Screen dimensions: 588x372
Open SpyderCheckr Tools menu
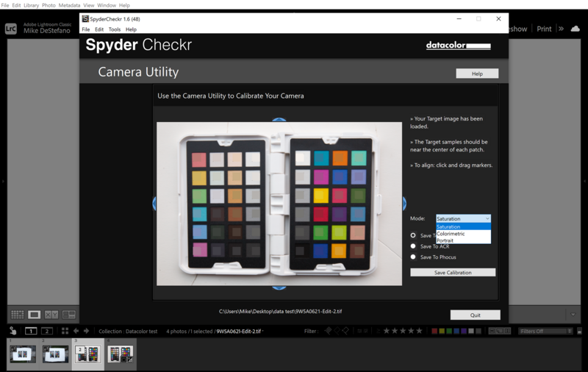115,29
